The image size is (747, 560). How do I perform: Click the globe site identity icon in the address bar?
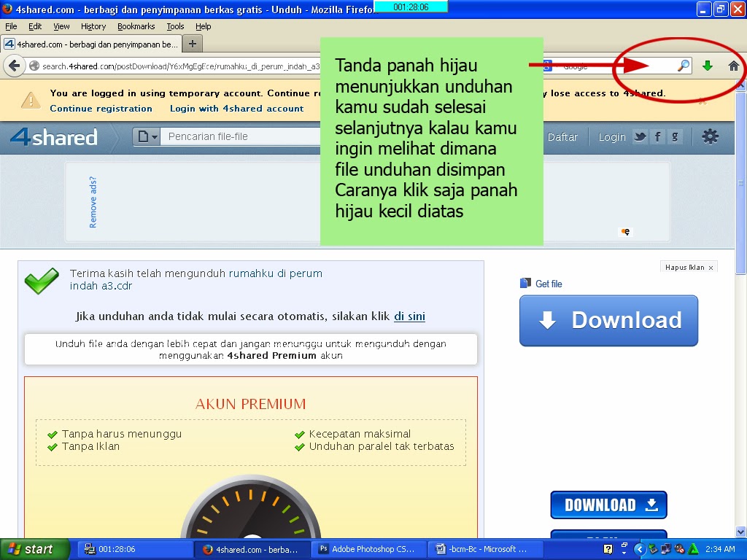tap(34, 66)
